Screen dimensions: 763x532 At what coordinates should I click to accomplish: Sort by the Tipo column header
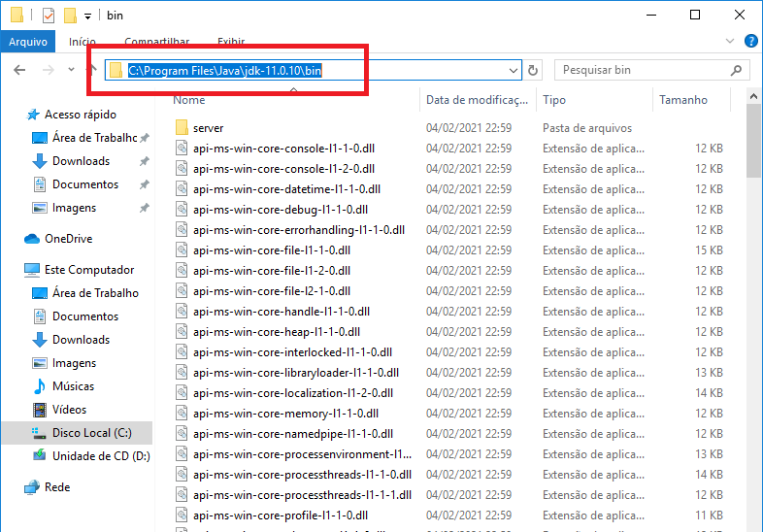(554, 100)
